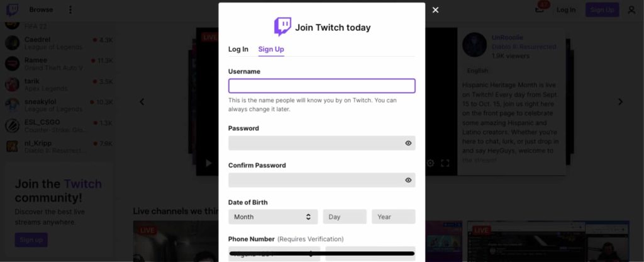Click the Day field for birth date

345,217
